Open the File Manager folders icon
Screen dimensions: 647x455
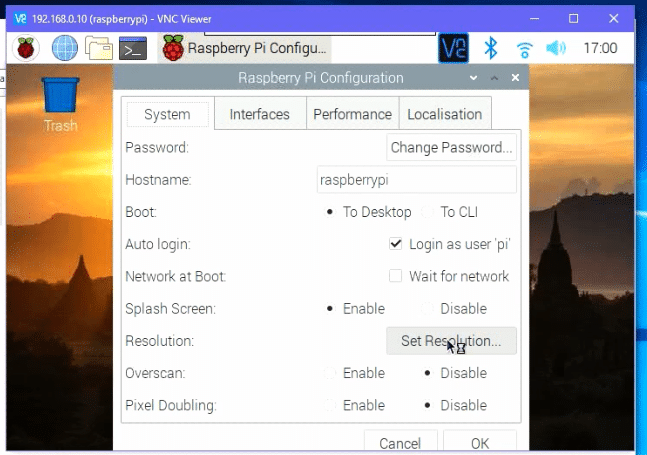tap(99, 48)
